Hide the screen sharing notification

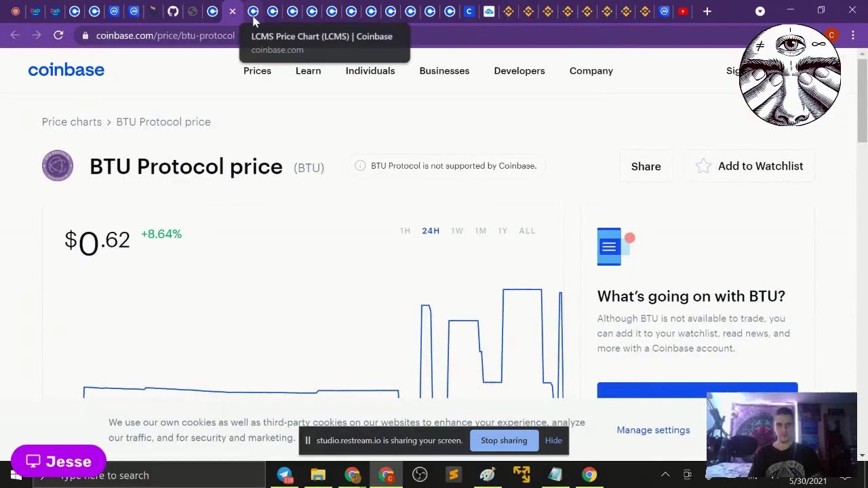tap(553, 441)
